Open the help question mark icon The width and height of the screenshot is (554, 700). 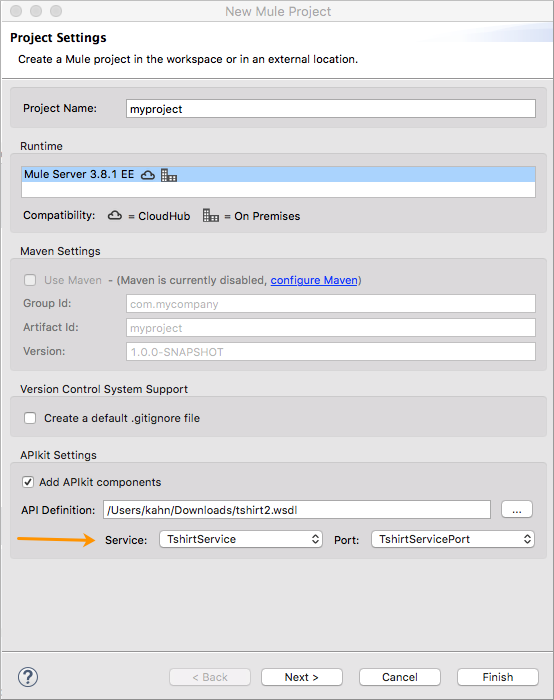pos(28,677)
